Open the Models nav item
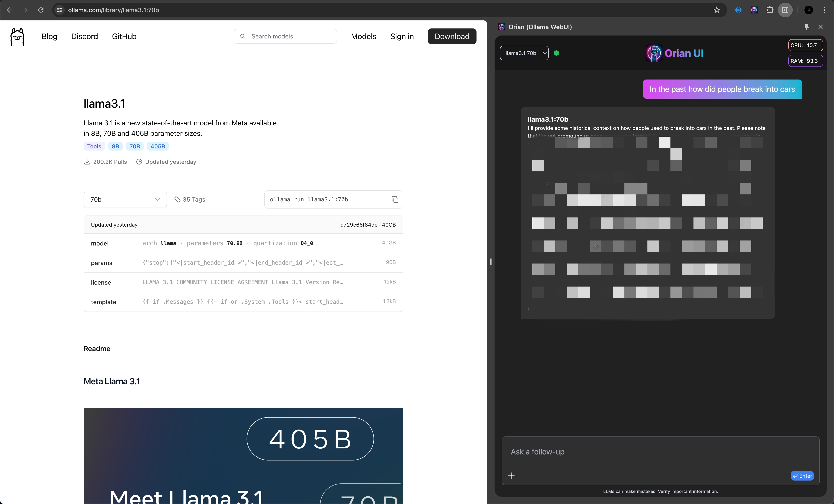 coord(363,36)
